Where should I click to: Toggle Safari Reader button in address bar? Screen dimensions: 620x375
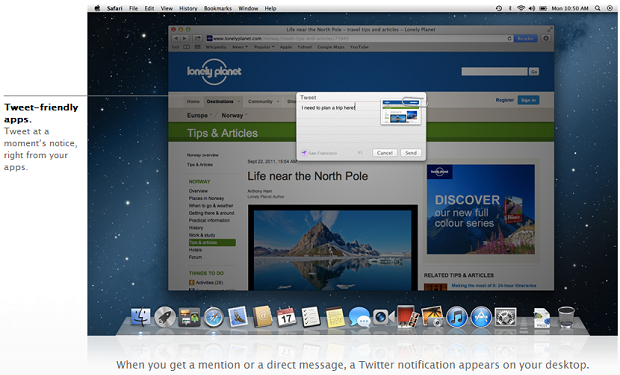[x=525, y=38]
